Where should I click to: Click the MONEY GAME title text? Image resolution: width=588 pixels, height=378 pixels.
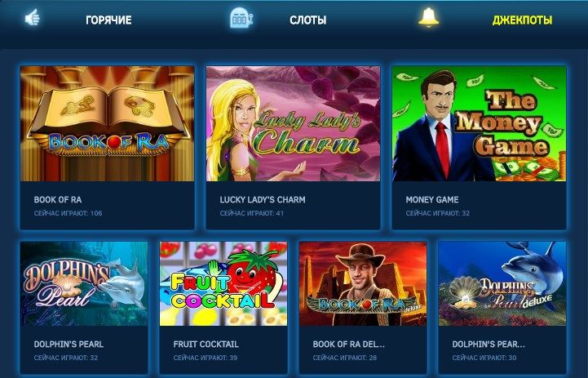(432, 200)
